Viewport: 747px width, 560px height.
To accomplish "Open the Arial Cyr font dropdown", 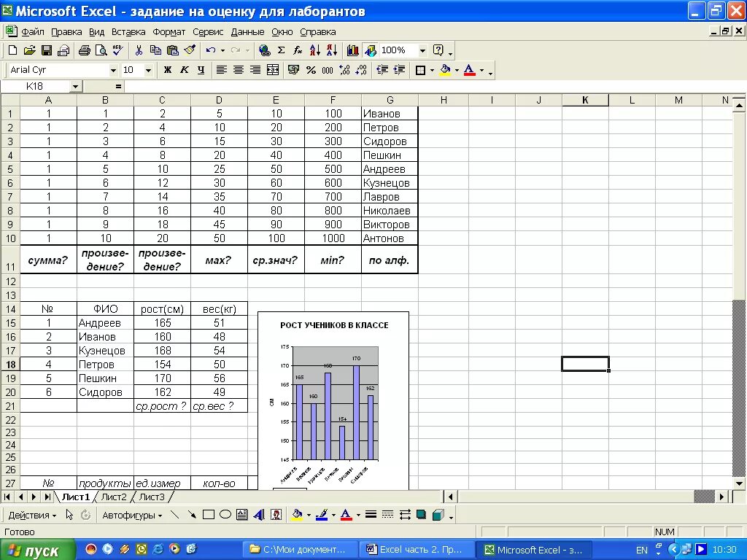I will [113, 70].
